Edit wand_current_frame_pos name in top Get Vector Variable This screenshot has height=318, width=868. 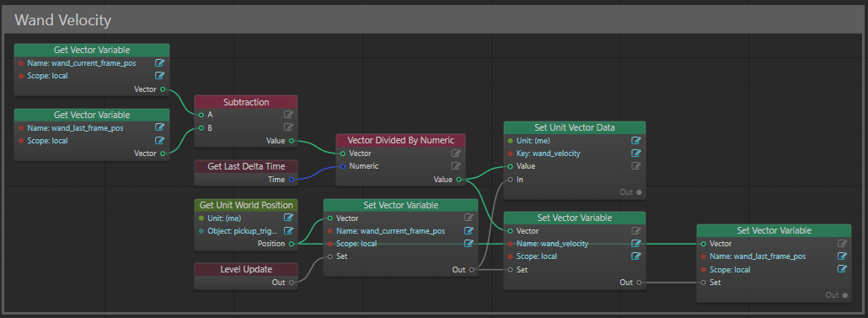click(x=160, y=63)
